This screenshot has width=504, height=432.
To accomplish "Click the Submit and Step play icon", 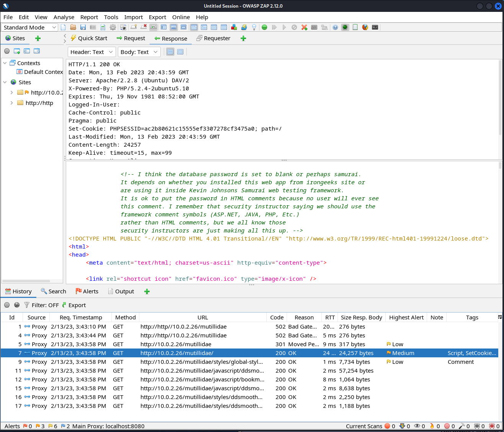I will pos(274,27).
